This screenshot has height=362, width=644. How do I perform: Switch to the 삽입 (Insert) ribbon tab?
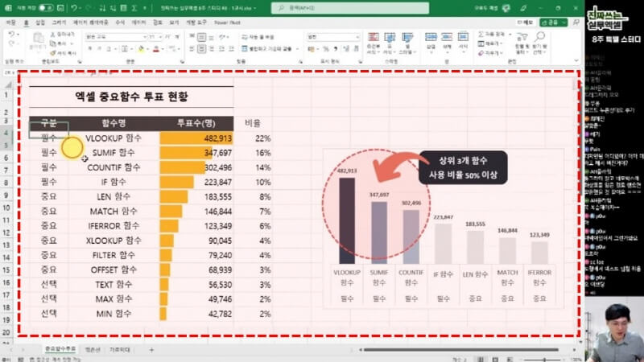coord(40,23)
